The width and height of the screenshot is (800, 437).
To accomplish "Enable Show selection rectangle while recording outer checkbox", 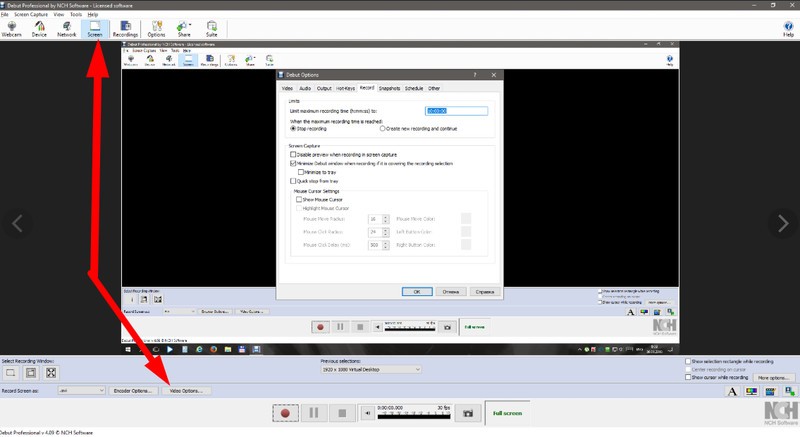I will coord(688,361).
